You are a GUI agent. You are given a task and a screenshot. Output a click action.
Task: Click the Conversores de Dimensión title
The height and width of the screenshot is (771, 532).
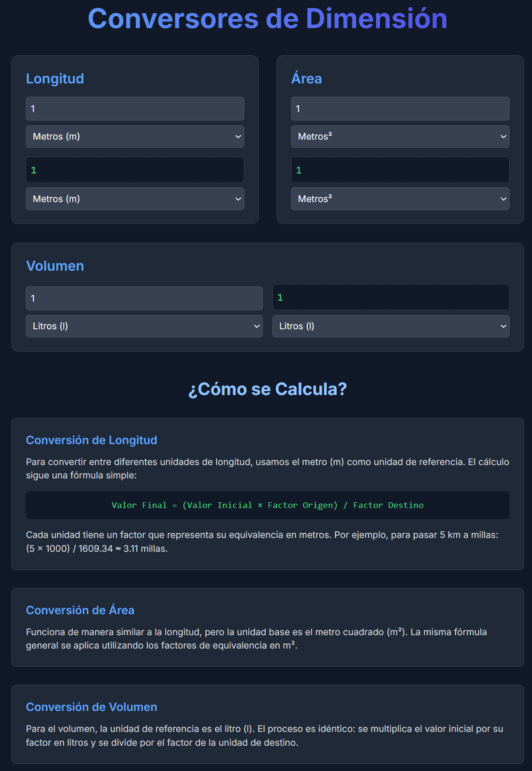267,19
